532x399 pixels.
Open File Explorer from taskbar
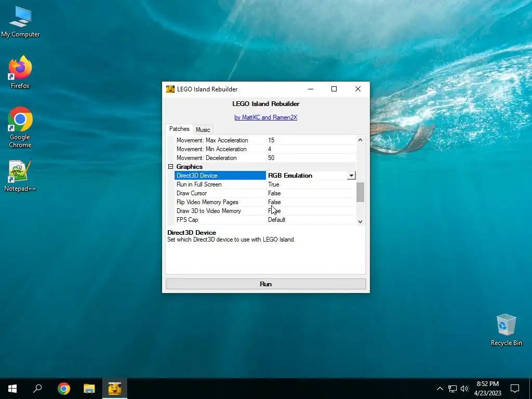click(89, 389)
